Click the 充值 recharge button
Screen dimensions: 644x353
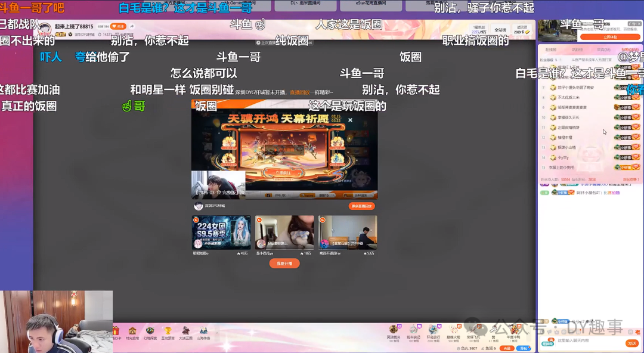pos(507,348)
